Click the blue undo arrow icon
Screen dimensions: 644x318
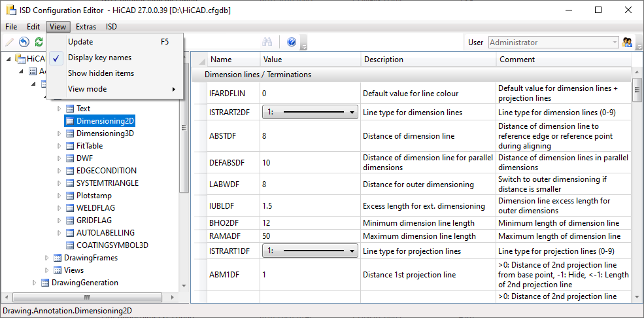(x=24, y=42)
